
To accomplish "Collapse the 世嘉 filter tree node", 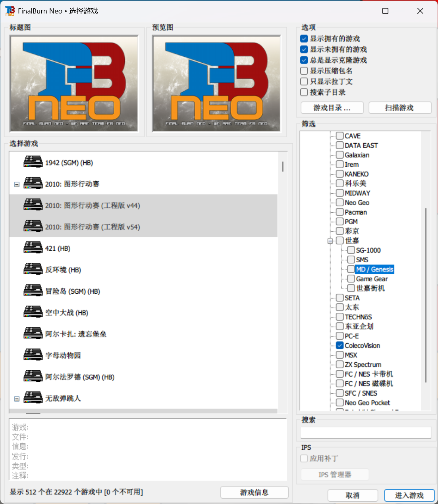I will point(330,241).
